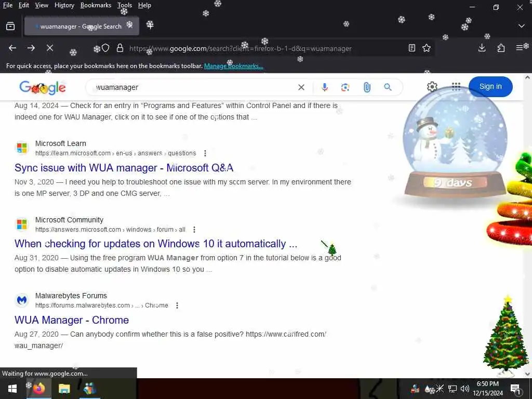Click the Malwarebytes Forums site name

[71, 296]
